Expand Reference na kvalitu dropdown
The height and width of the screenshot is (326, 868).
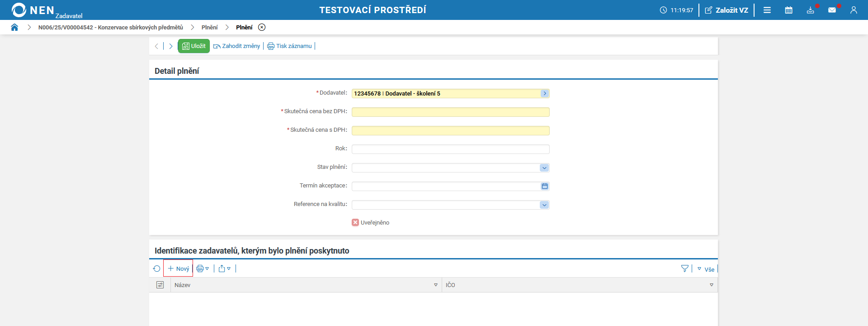(544, 205)
